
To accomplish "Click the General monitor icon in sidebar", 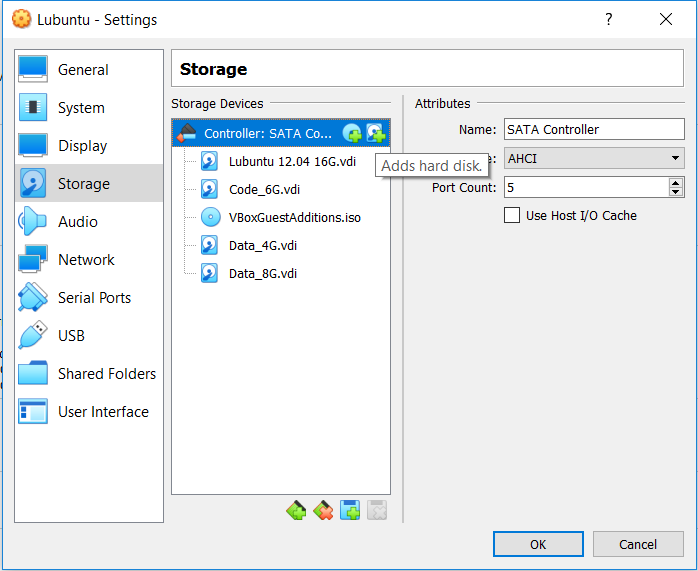I will (33, 69).
